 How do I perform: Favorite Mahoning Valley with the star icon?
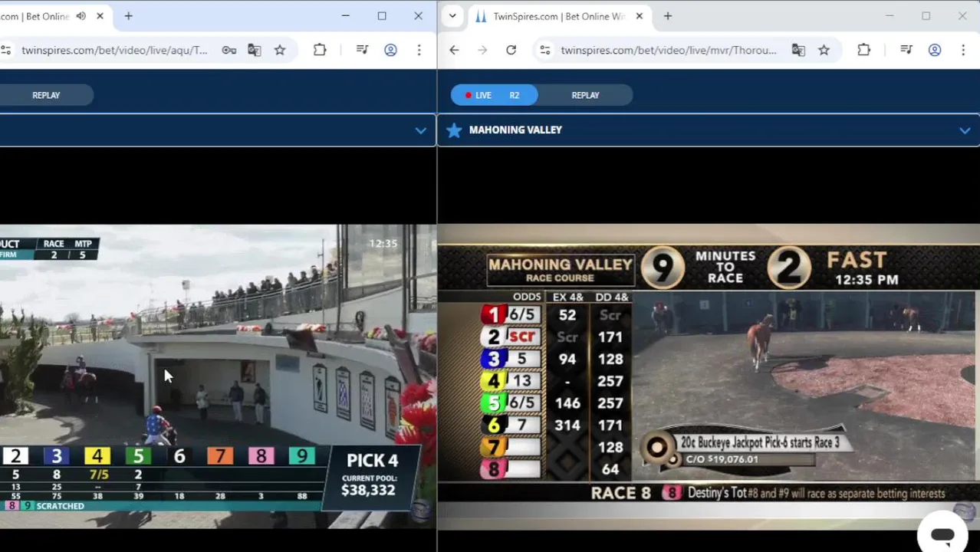[x=454, y=130]
